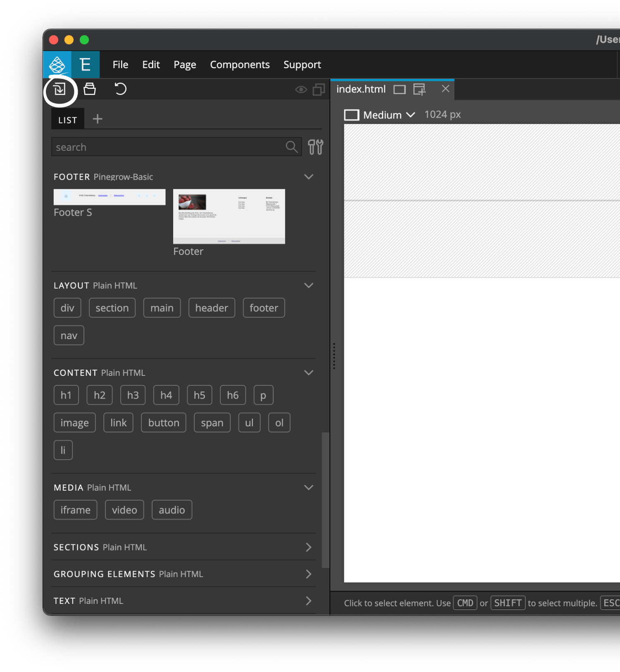
Task: Collapse the MEDIA Plain HTML section
Action: [x=309, y=487]
